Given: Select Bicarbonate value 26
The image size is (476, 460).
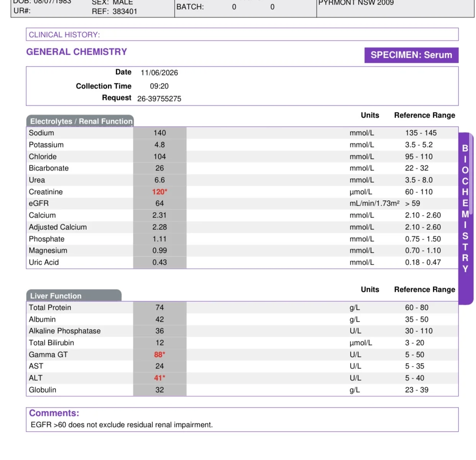Looking at the screenshot, I should (x=160, y=168).
